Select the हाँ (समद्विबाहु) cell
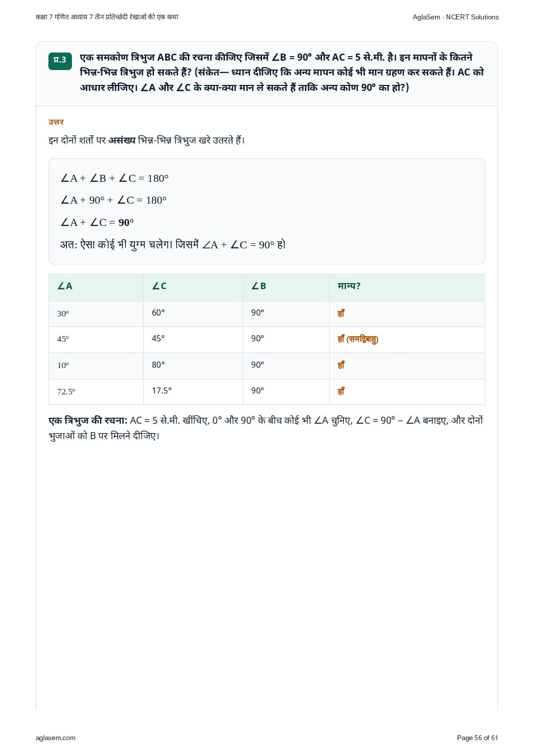The image size is (534, 756). tap(407, 339)
